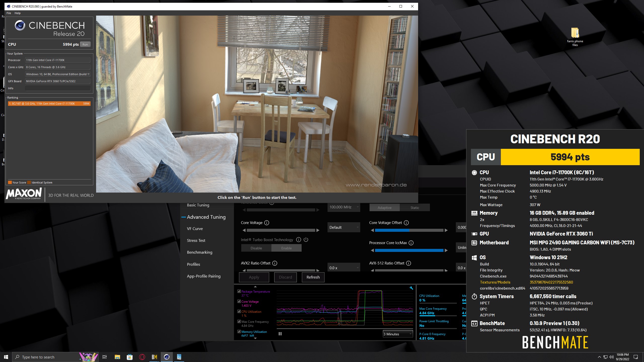The width and height of the screenshot is (644, 362).
Task: Open Intel Turbo Boost Technology info icon
Action: pyautogui.click(x=299, y=240)
